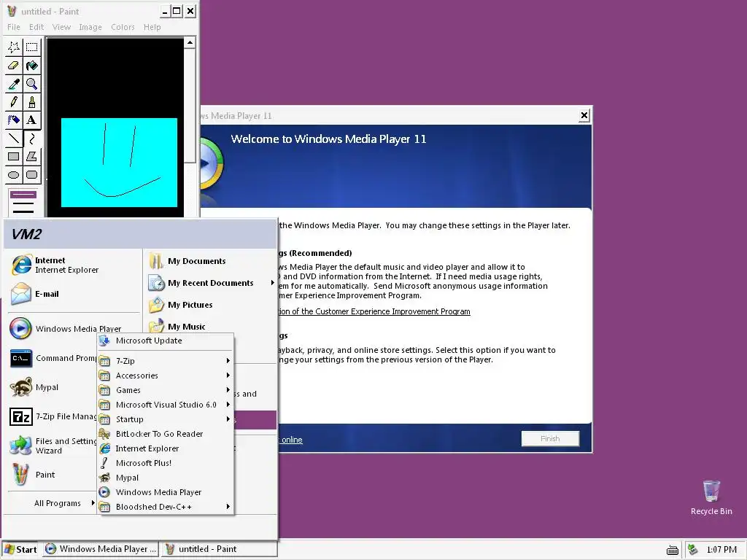Viewport: 747px width, 560px height.
Task: Pick the Pick Color eyedropper tool
Action: 14,84
